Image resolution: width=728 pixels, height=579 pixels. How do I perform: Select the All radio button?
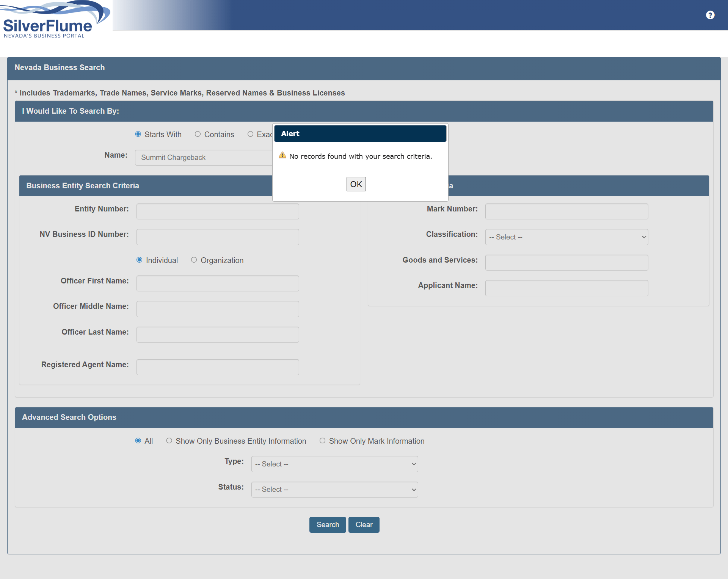point(138,441)
